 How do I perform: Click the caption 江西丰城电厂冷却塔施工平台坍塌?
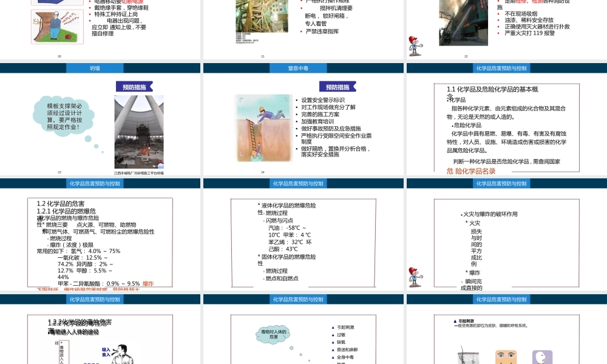point(138,173)
